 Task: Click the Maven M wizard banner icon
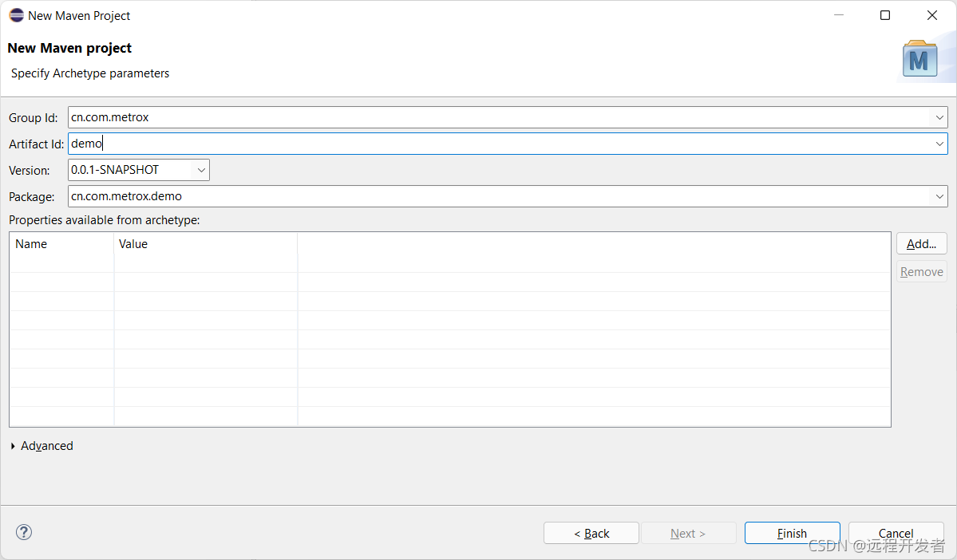[x=919, y=59]
